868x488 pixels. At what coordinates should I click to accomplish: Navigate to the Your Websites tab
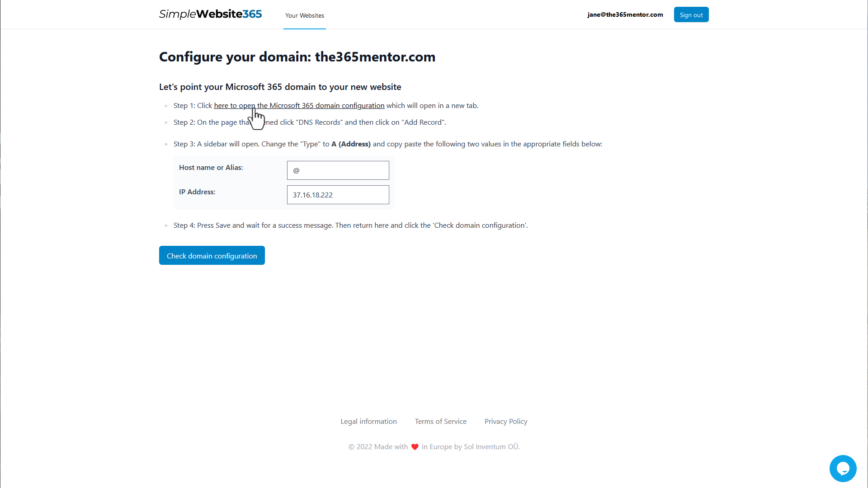(305, 15)
